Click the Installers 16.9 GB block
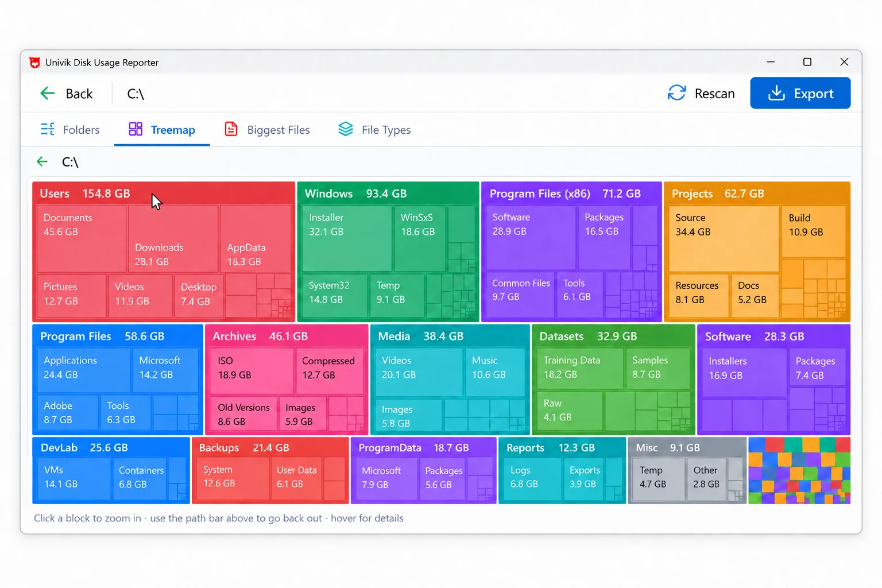This screenshot has height=588, width=882. click(x=744, y=373)
